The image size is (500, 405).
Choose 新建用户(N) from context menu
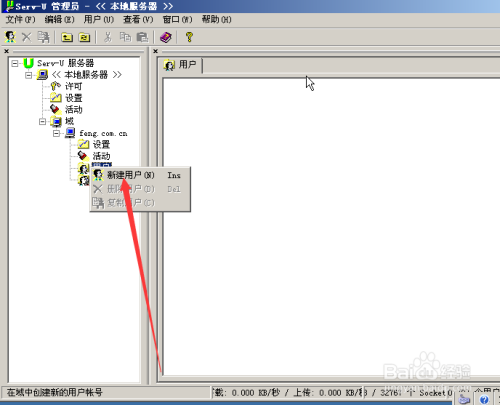click(140, 175)
